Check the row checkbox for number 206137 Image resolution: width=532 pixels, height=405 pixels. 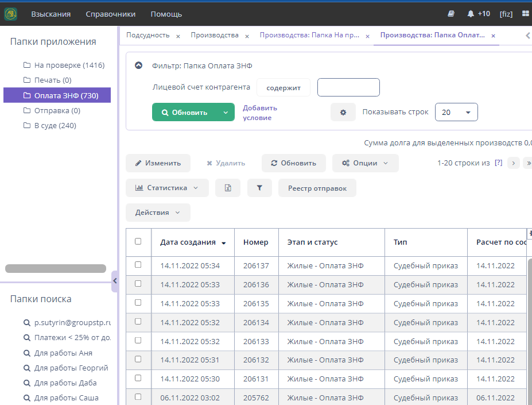[x=138, y=265]
